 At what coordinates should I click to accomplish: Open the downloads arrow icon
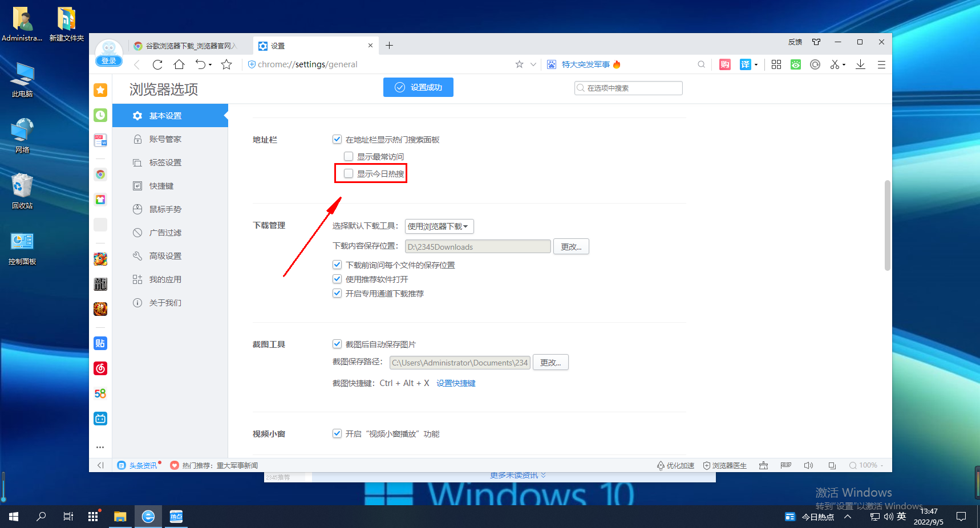pyautogui.click(x=861, y=64)
